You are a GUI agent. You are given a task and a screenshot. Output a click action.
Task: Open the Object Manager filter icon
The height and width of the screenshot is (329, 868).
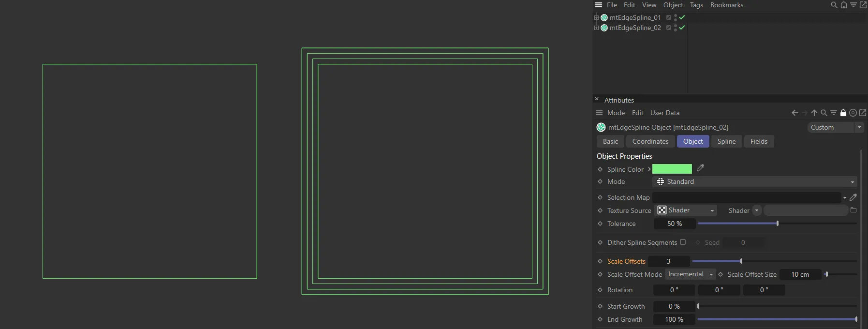(x=853, y=5)
